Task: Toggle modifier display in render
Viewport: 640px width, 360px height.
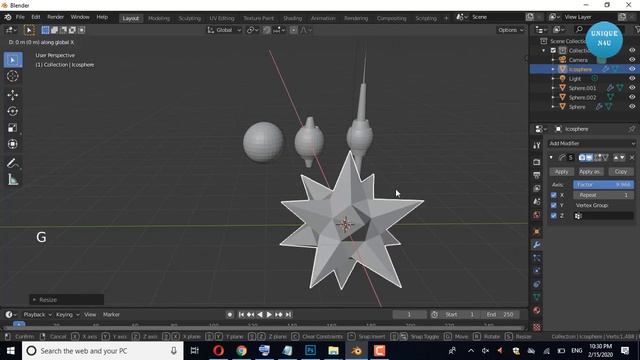Action: pyautogui.click(x=582, y=158)
